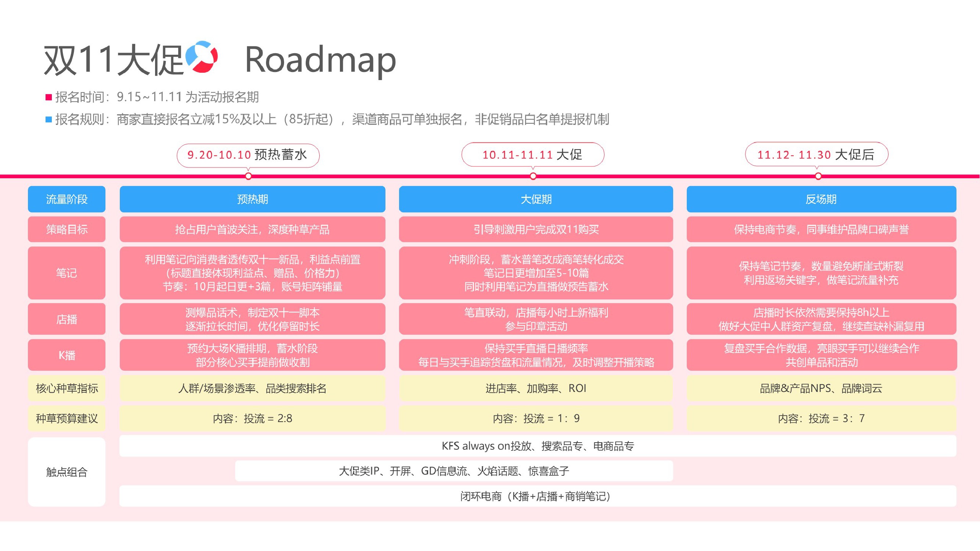Image resolution: width=980 pixels, height=551 pixels.
Task: Click the 内容：投流 = 2:8 cell
Action: [x=252, y=418]
